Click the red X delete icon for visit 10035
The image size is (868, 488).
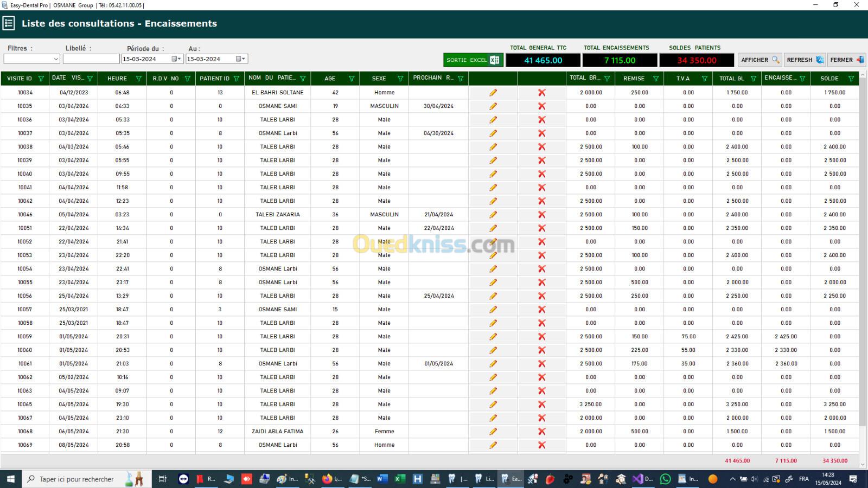(x=541, y=106)
